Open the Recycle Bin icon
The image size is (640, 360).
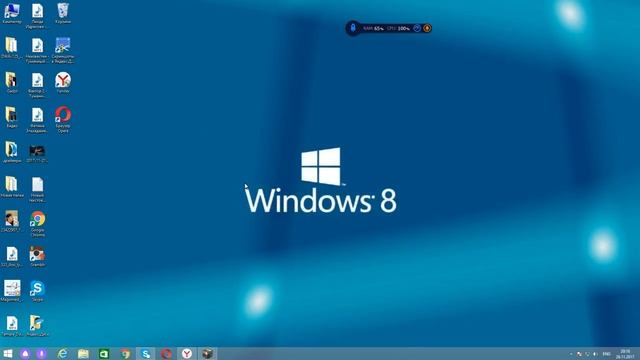63,13
